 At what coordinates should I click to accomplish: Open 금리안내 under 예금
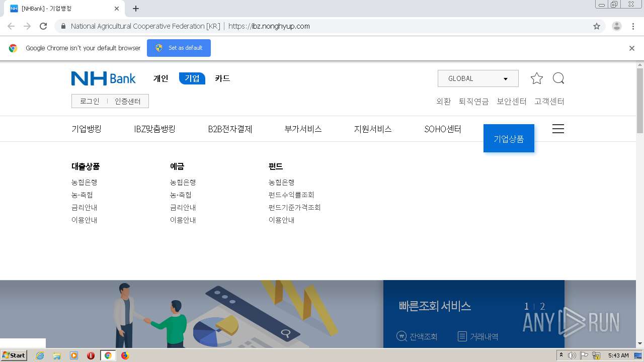(x=183, y=207)
